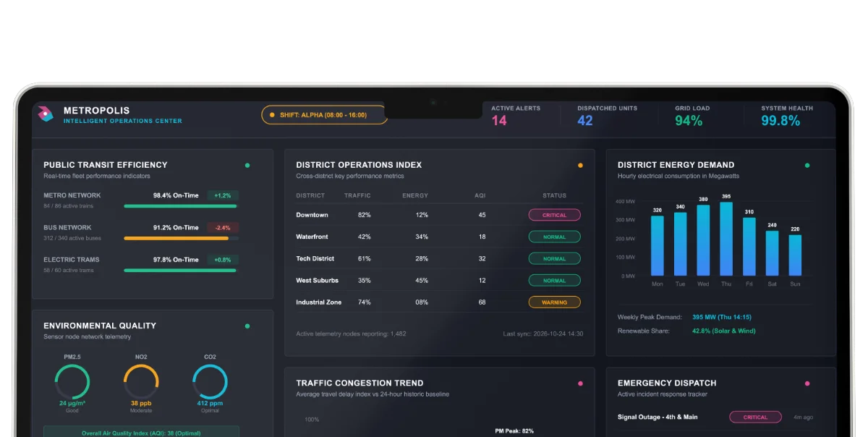Click the AQI column header
Viewport: 868px width, 437px height.
click(x=480, y=195)
